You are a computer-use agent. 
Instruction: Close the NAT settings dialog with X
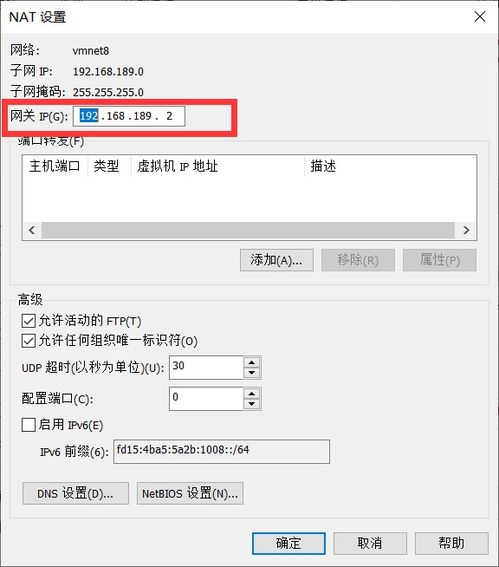[480, 16]
